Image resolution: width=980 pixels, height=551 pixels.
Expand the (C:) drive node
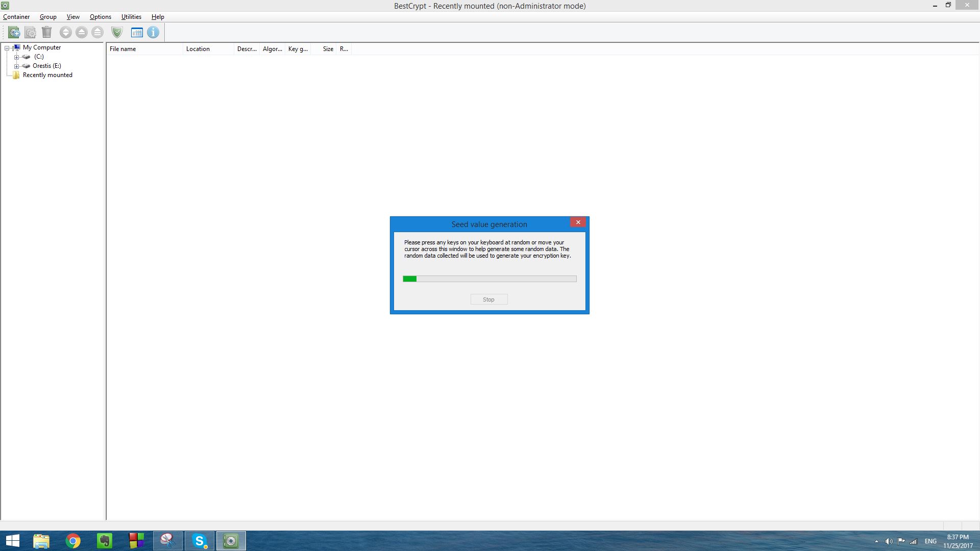click(x=16, y=57)
